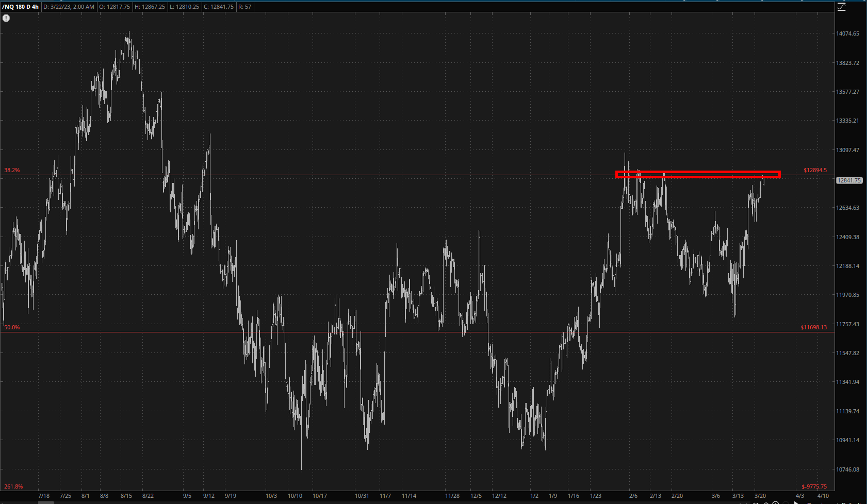
Task: Click the 10/10 date on time axis
Action: (295, 496)
